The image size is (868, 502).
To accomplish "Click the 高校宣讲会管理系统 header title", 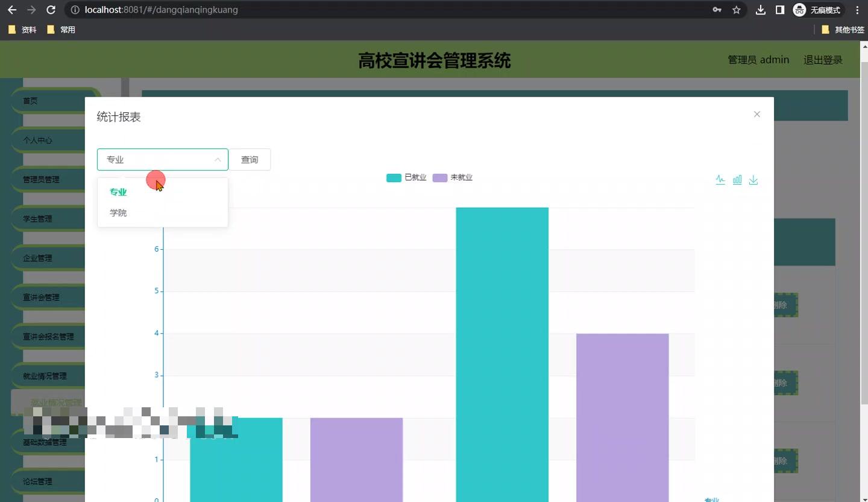I will (434, 60).
